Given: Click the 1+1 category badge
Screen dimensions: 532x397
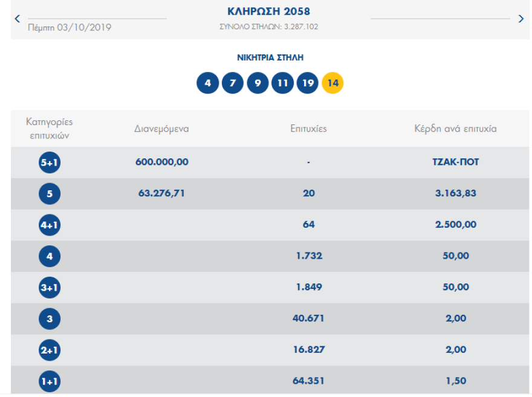Looking at the screenshot, I should pos(50,381).
